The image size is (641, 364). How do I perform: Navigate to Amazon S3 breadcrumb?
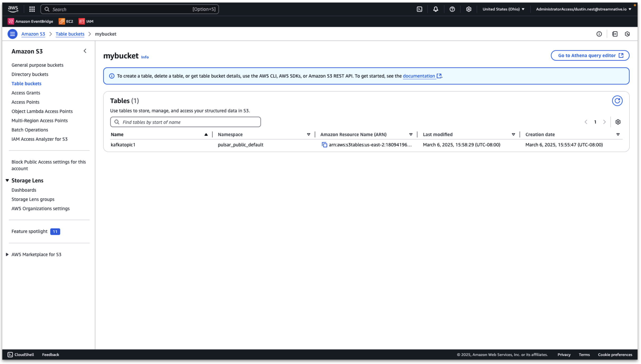(x=33, y=34)
